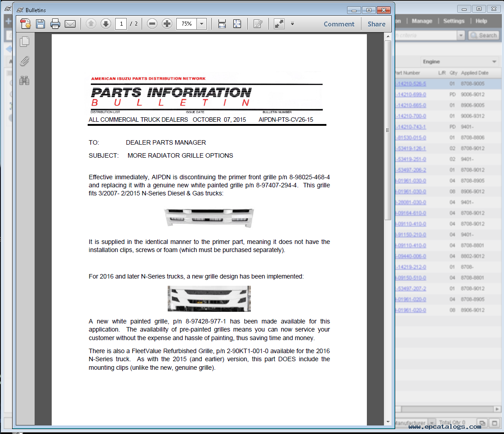
Task: Click the white 2007-2015 grille image
Action: click(209, 218)
